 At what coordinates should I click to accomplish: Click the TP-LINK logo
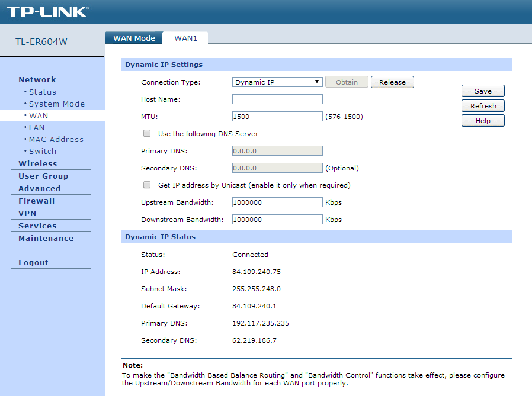tap(48, 12)
